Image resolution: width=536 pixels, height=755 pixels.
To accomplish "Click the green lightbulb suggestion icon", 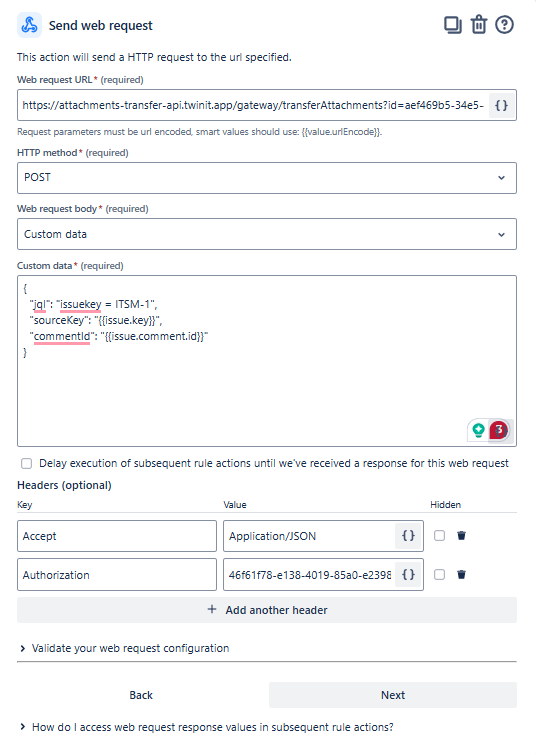I will (478, 430).
